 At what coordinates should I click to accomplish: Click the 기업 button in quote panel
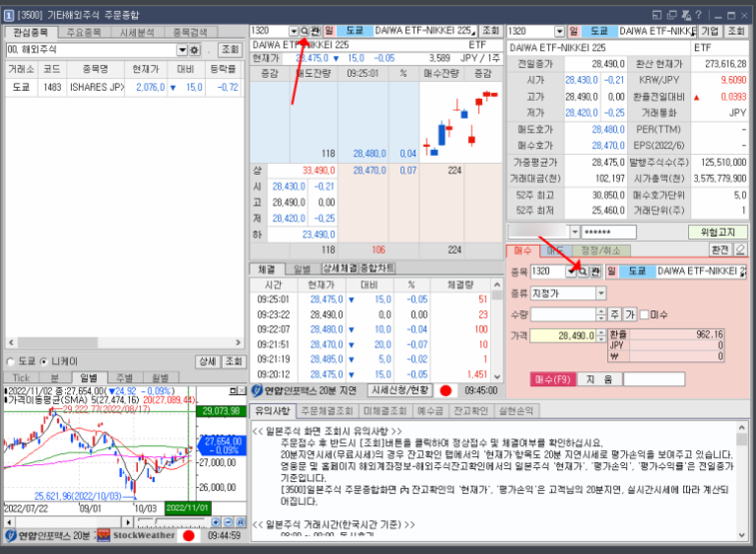[x=710, y=32]
